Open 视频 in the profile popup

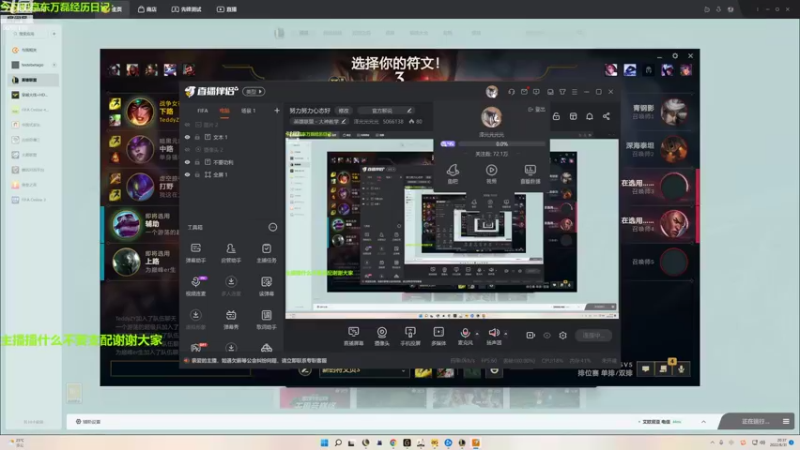tap(491, 173)
